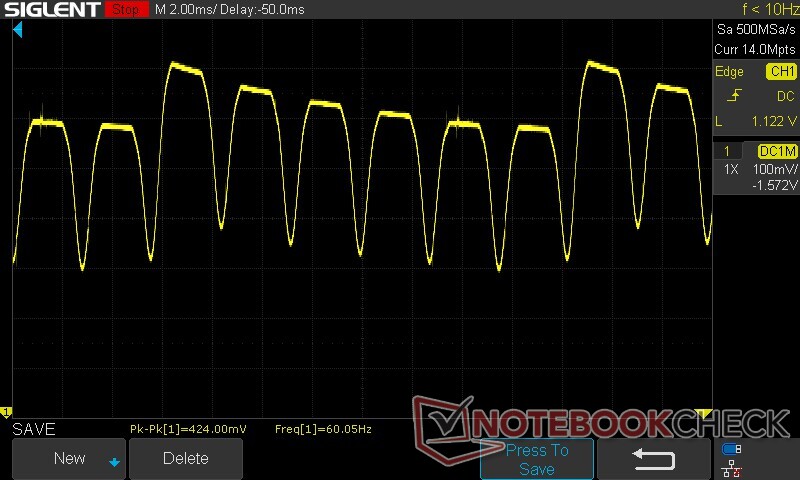Click the Press To Save button
Viewport: 800px width, 480px height.
(537, 460)
